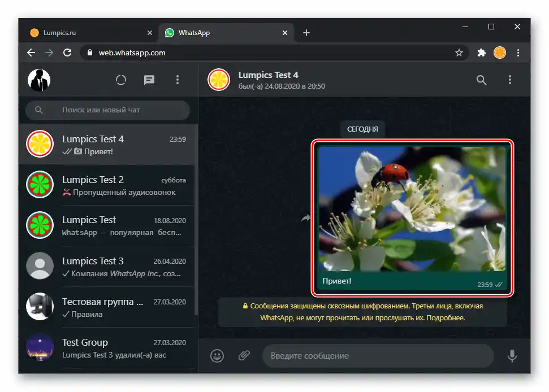The image size is (549, 392).
Task: Start a new chat with the new chat icon
Action: tap(149, 80)
